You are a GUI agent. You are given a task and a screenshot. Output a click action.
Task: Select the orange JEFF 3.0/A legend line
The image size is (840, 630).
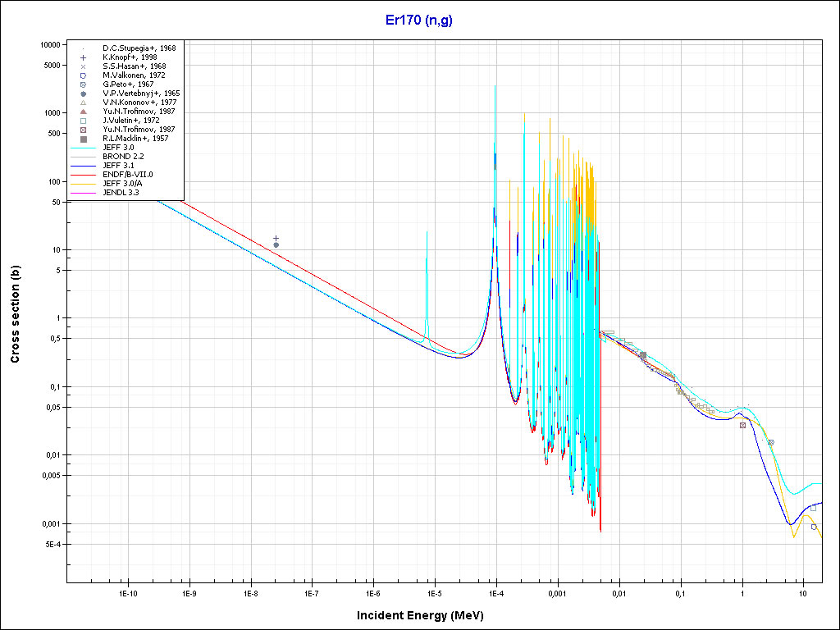coord(84,183)
